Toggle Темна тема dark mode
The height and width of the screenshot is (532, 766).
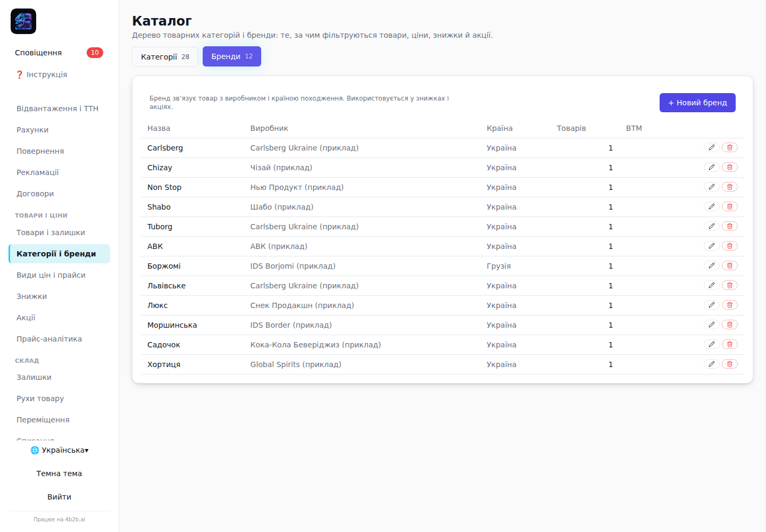click(59, 473)
